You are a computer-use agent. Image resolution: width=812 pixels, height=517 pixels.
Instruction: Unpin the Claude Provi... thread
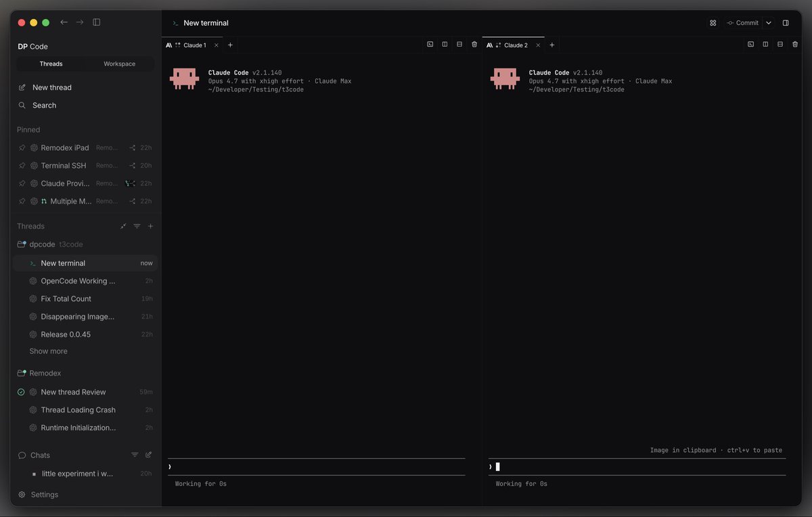click(x=22, y=183)
